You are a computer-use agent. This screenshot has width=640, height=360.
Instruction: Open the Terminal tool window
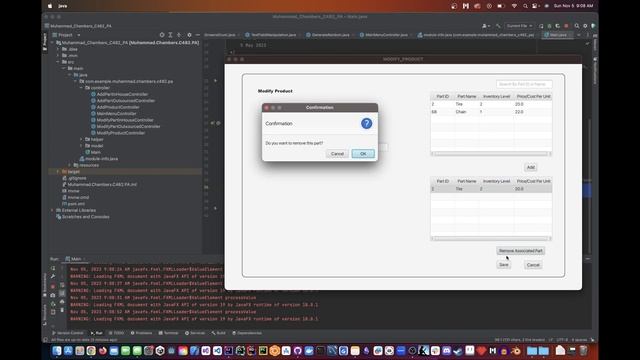(169, 333)
